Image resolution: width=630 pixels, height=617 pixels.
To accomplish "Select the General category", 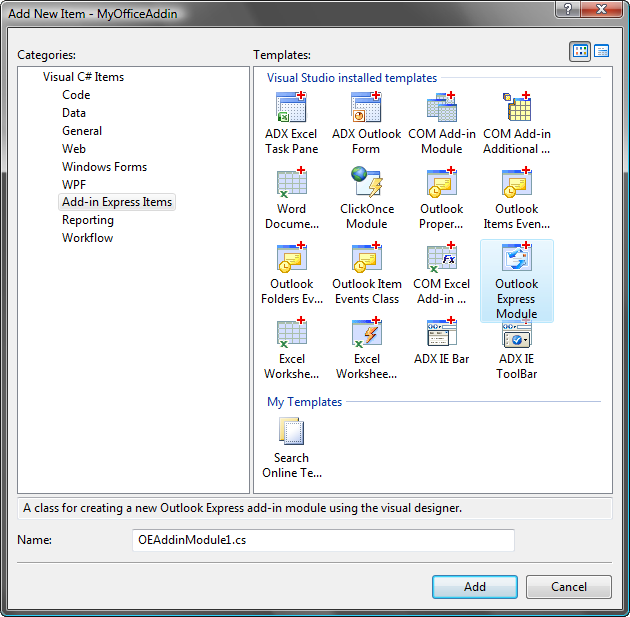I will [82, 131].
